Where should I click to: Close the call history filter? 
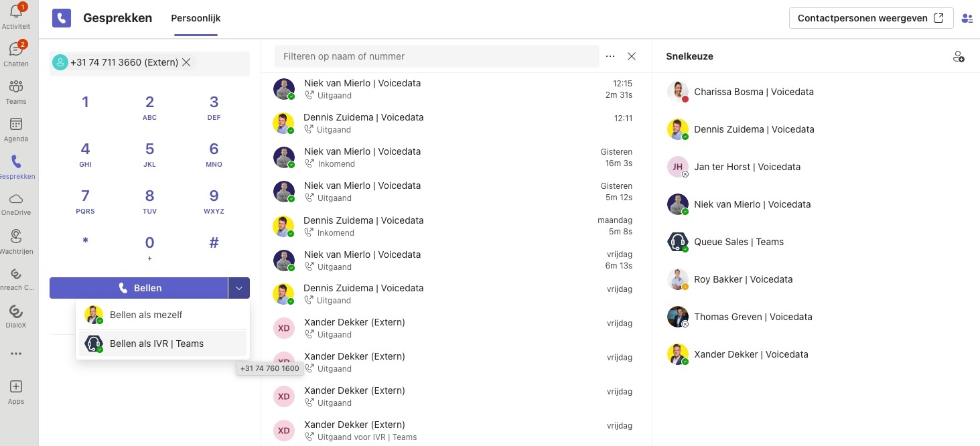[x=632, y=56]
